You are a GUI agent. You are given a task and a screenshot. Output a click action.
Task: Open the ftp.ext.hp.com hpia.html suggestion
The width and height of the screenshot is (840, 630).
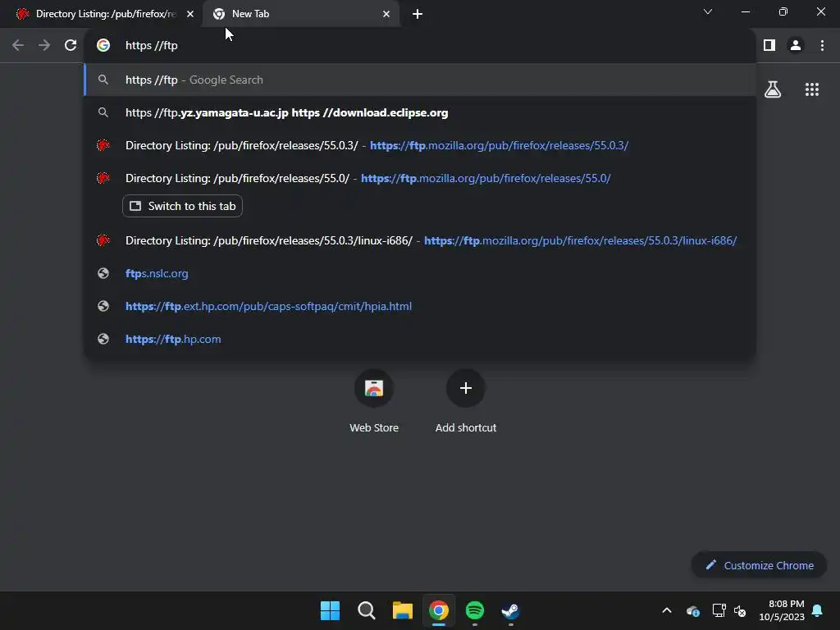(420, 307)
